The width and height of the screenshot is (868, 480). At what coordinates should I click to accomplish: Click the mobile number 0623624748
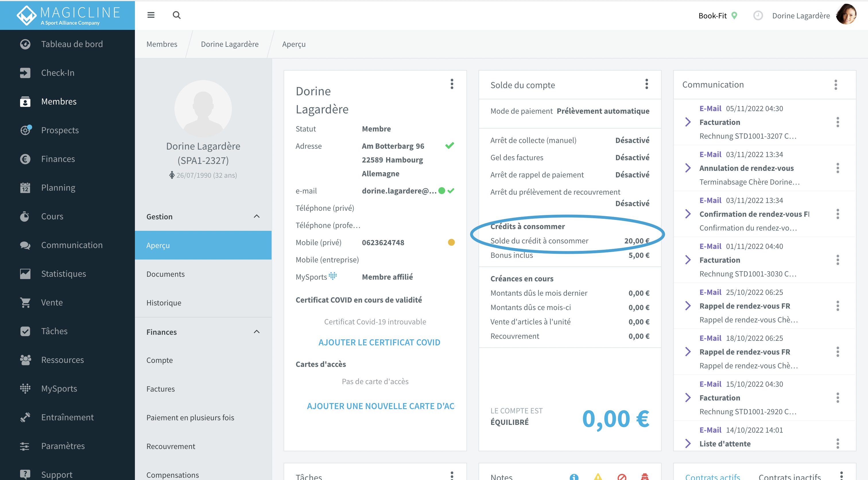(383, 242)
